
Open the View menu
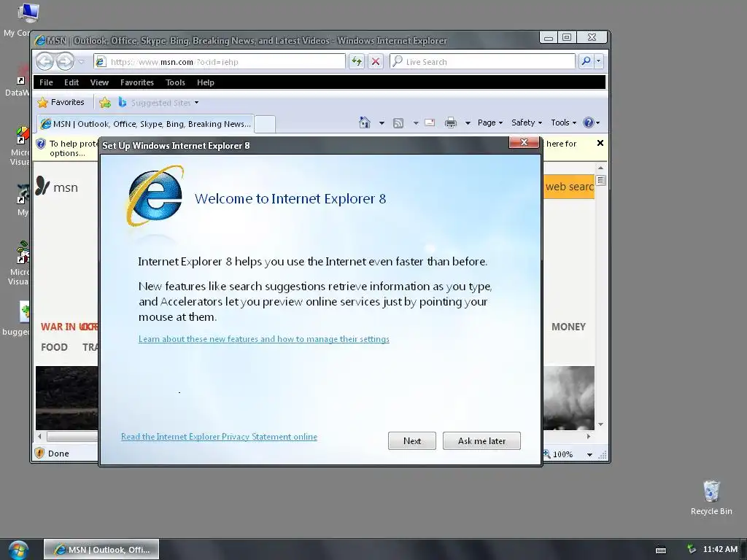99,82
